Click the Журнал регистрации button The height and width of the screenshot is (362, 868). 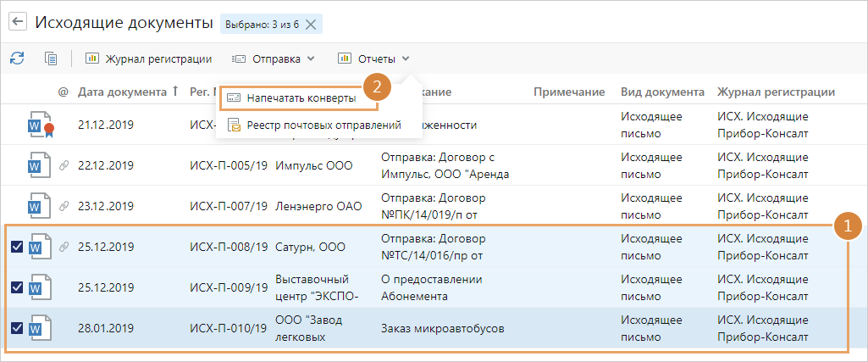coord(148,58)
